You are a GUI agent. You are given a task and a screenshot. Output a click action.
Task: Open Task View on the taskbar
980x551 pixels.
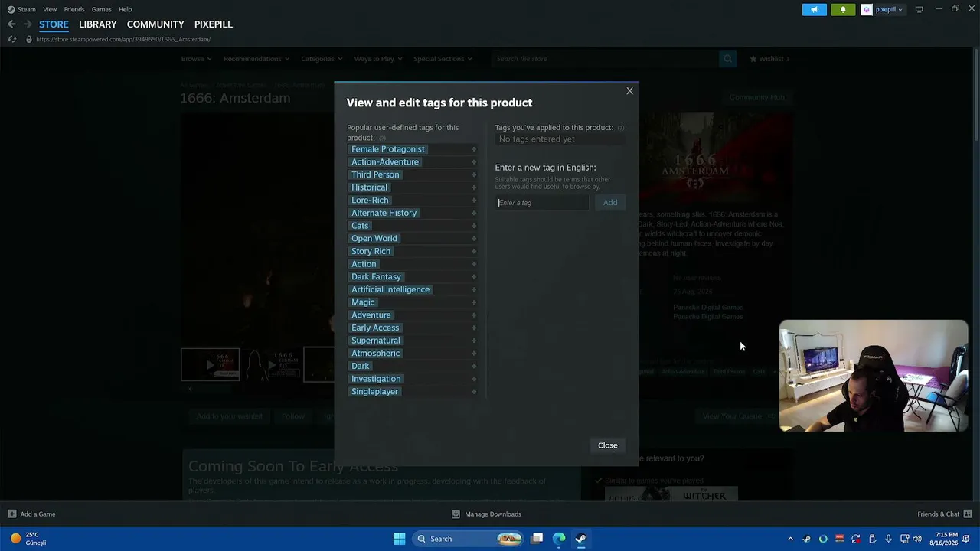point(537,539)
